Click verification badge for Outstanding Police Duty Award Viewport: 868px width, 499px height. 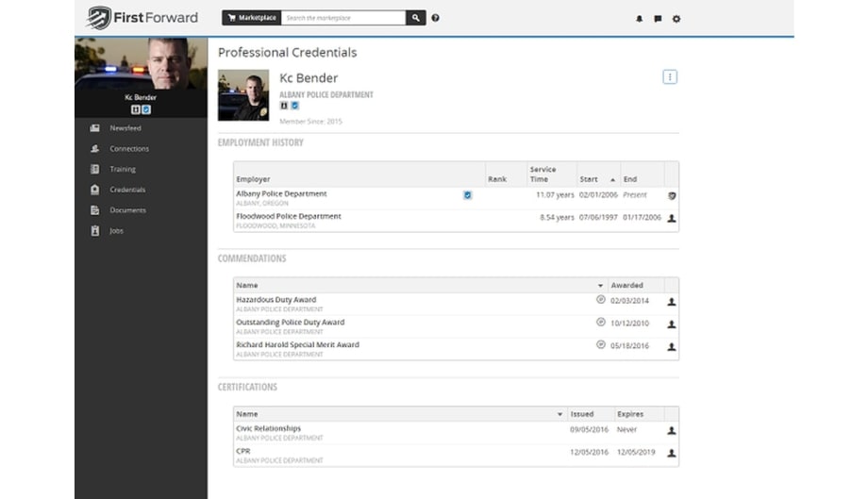coord(601,322)
